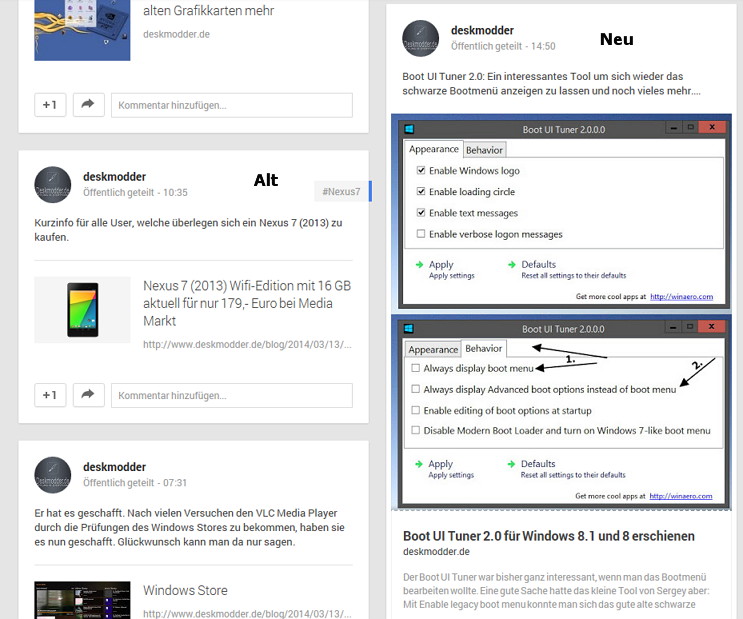Select Appearance tab in lower Boot UI Tuner
Image resolution: width=743 pixels, height=619 pixels.
(x=433, y=349)
